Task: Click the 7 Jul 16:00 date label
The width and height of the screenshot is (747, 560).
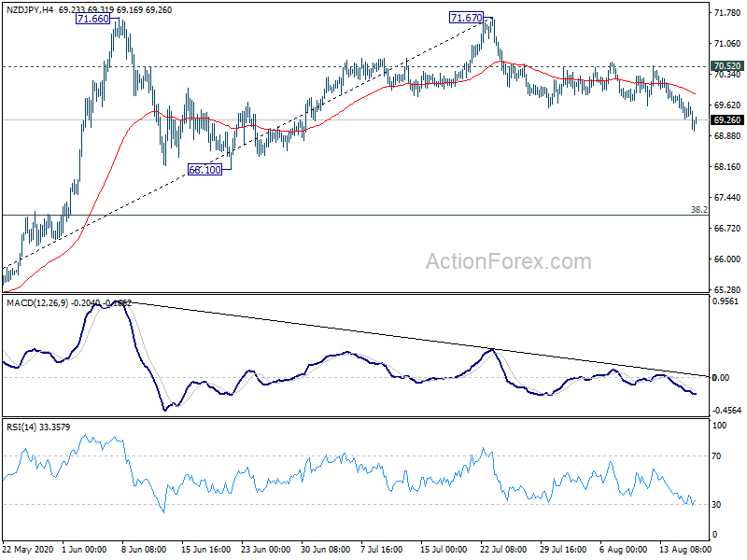Action: (x=382, y=549)
